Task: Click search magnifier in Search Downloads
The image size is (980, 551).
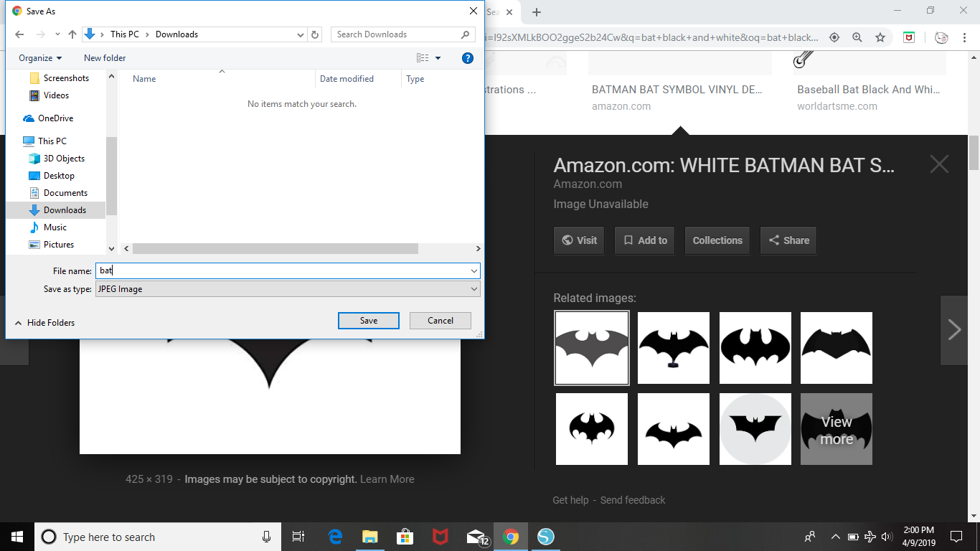Action: (x=466, y=34)
